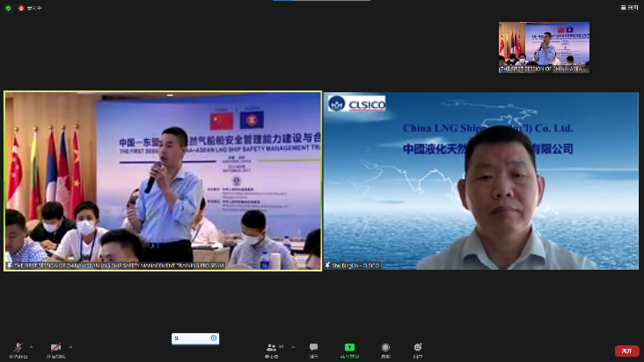
Task: Open the View layout button top-right
Action: (x=630, y=7)
